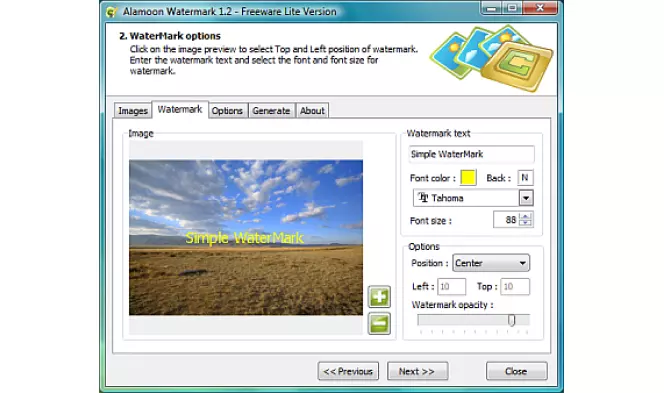The width and height of the screenshot is (664, 393).
Task: Click the photo stack logo graphic
Action: click(x=492, y=58)
